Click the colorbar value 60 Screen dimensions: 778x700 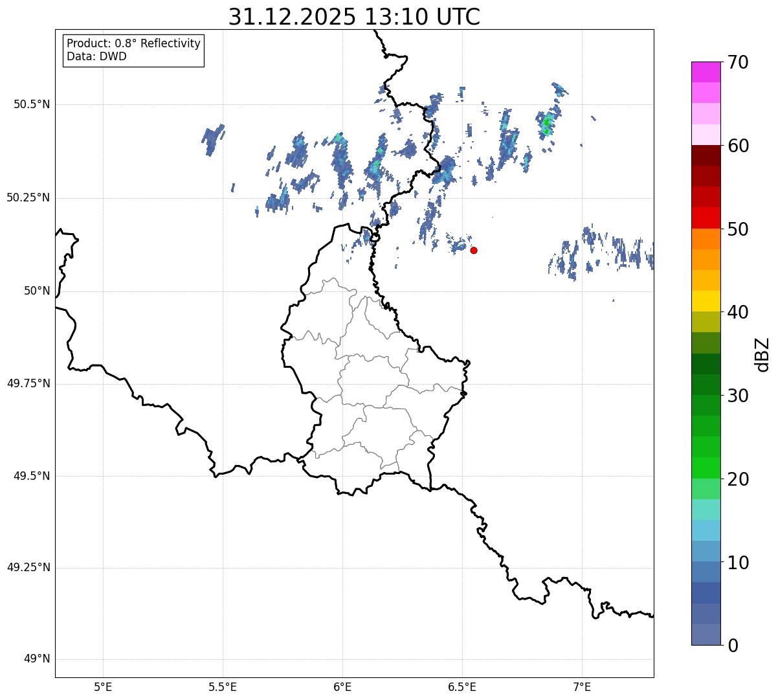738,146
